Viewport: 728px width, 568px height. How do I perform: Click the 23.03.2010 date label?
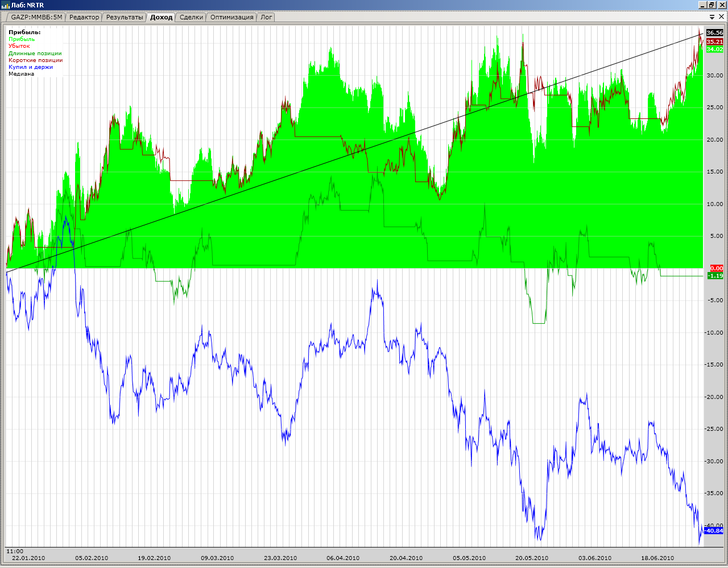click(x=280, y=558)
